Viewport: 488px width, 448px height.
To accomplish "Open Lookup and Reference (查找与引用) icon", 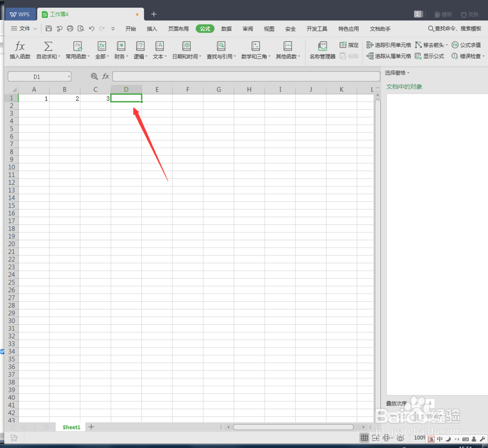I will point(221,46).
